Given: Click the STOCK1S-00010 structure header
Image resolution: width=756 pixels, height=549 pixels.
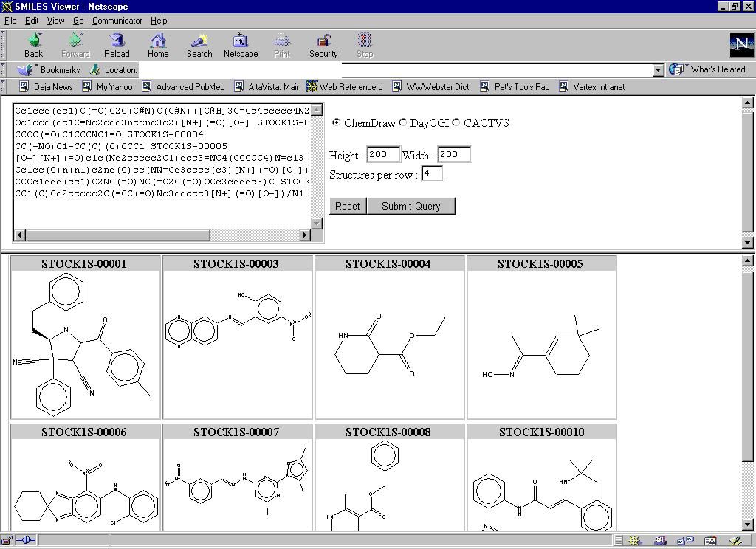Looking at the screenshot, I should (541, 432).
